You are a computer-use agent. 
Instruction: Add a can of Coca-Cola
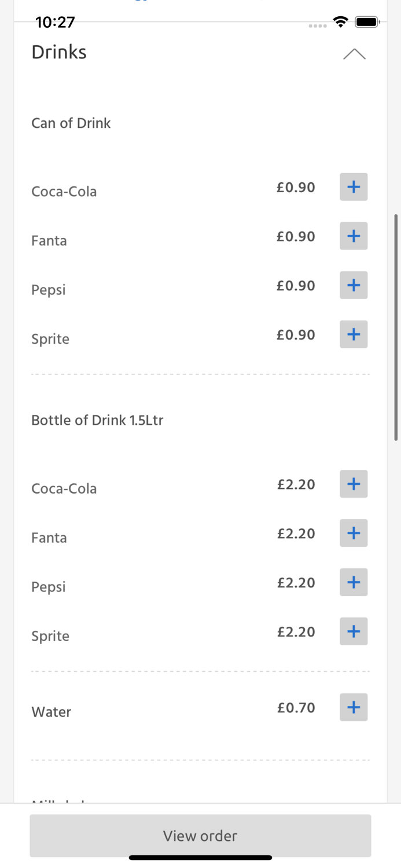point(354,187)
